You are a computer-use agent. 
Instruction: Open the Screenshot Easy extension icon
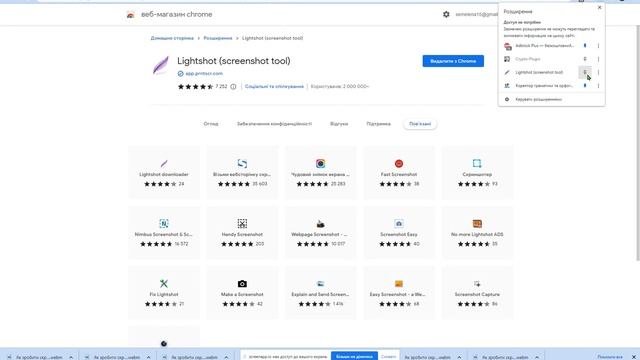tap(399, 223)
